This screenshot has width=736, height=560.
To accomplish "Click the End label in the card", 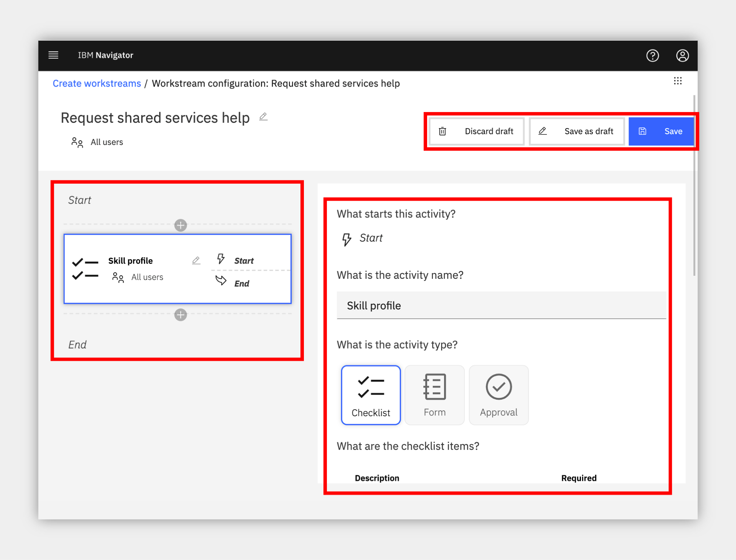I will point(242,283).
